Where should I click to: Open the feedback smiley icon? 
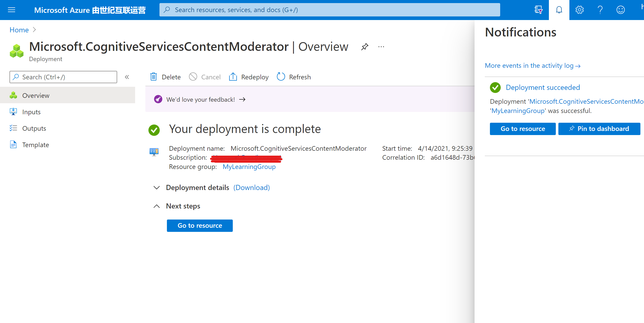[x=620, y=10]
